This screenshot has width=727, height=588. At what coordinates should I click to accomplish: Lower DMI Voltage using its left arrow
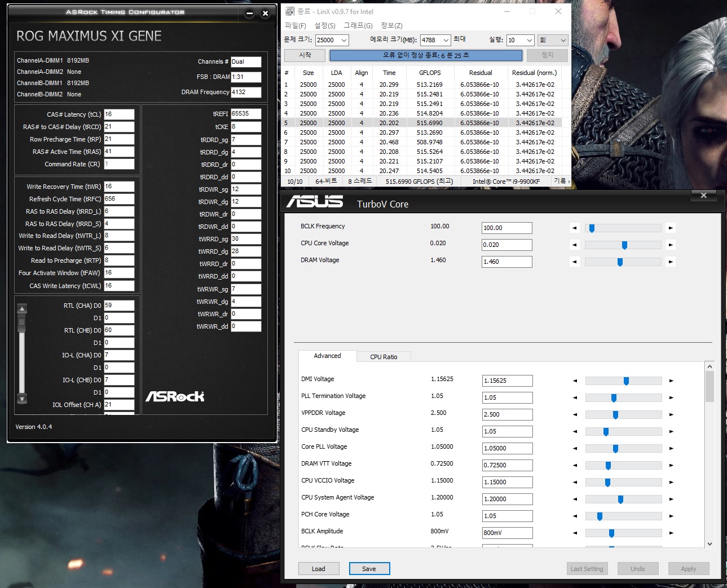tap(575, 381)
